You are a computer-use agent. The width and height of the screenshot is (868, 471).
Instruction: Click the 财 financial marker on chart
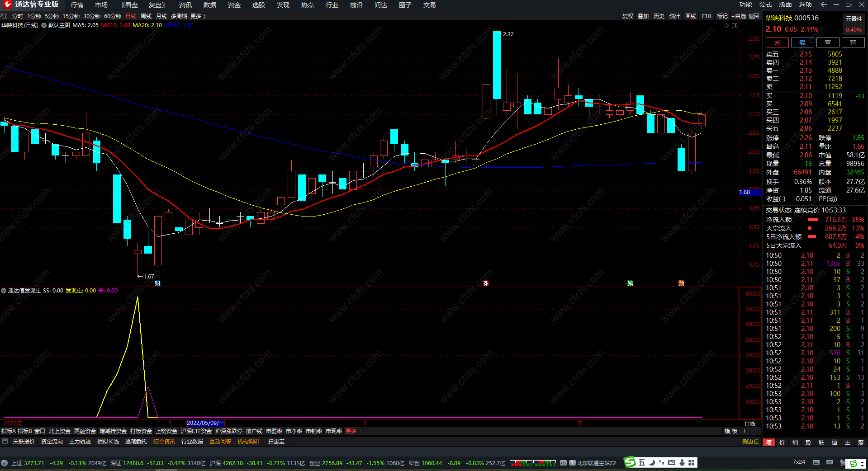click(157, 283)
